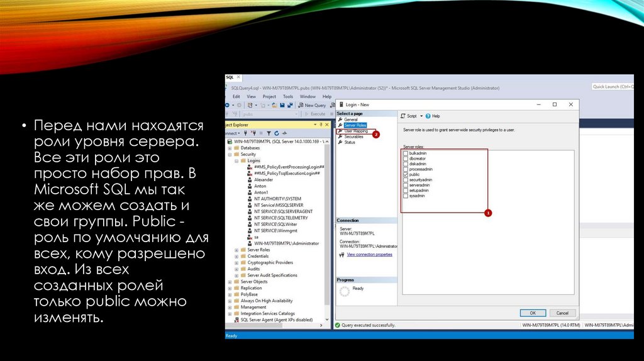This screenshot has height=361, width=644.
Task: Click the Activity Monitor icon
Action: 284,133
